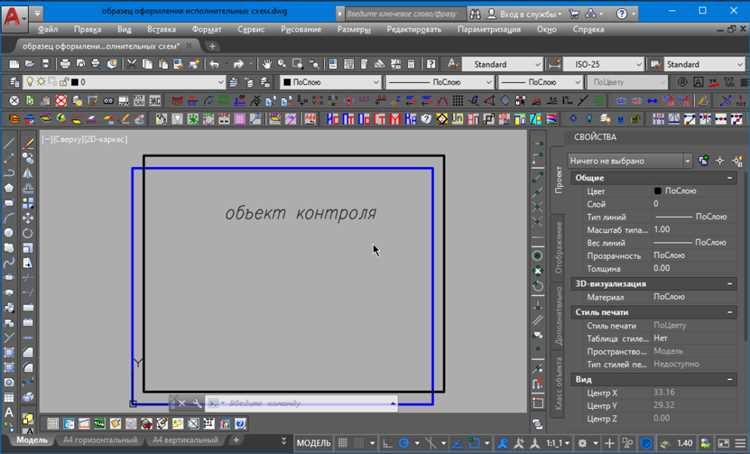Switch to the А4 вертикальный layout tab
Image resolution: width=750 pixels, height=454 pixels.
point(186,440)
